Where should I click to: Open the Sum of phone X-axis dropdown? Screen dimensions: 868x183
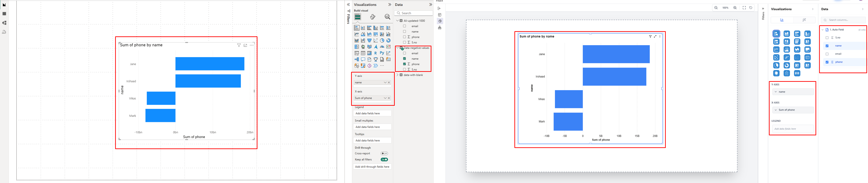pyautogui.click(x=385, y=98)
